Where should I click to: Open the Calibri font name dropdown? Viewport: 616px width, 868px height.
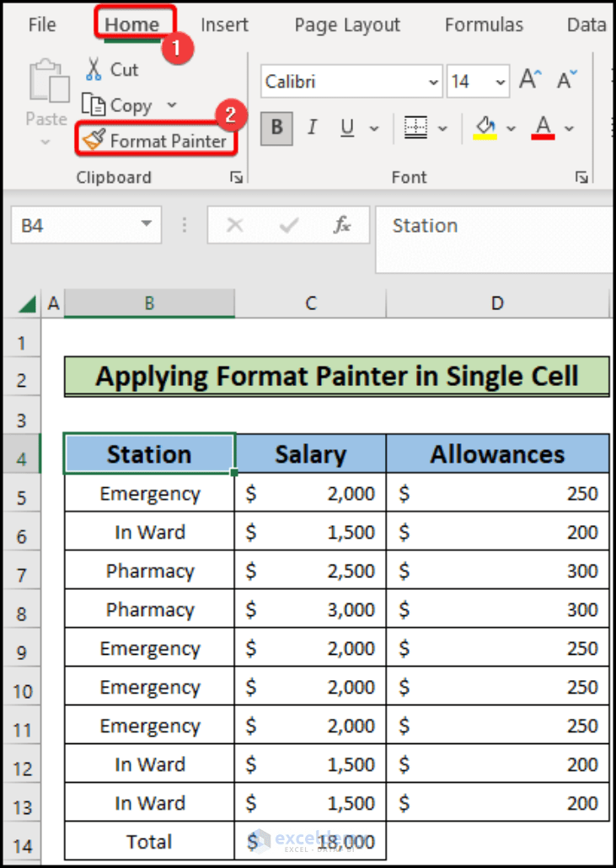[x=433, y=82]
